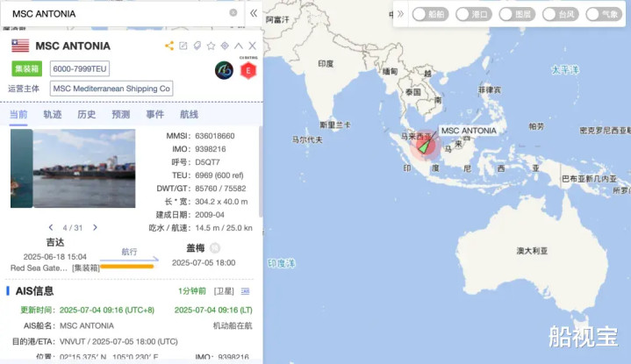
Task: Show next ship photo
Action: tap(95, 227)
